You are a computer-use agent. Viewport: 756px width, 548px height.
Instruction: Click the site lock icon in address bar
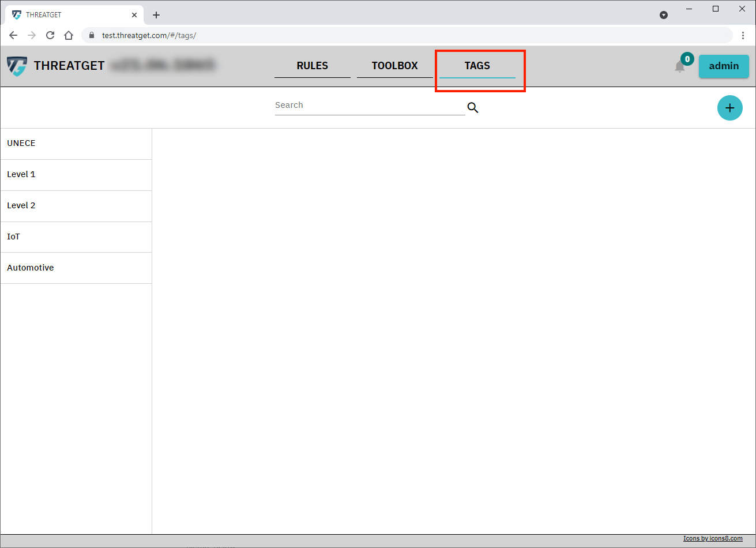tap(91, 35)
